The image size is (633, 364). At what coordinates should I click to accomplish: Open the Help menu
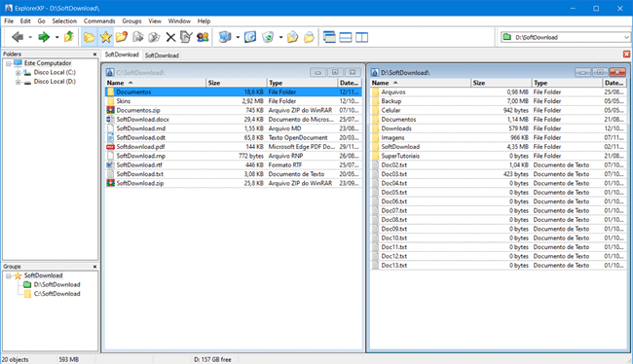pyautogui.click(x=204, y=21)
